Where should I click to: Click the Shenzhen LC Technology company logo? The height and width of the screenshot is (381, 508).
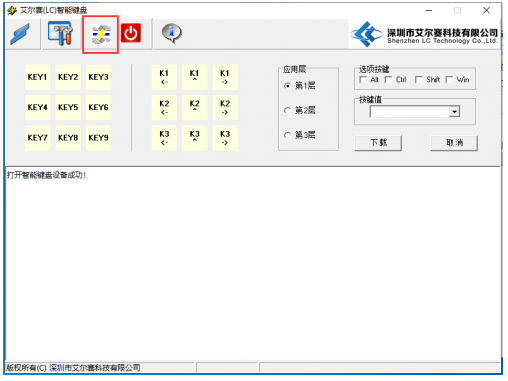pos(424,34)
